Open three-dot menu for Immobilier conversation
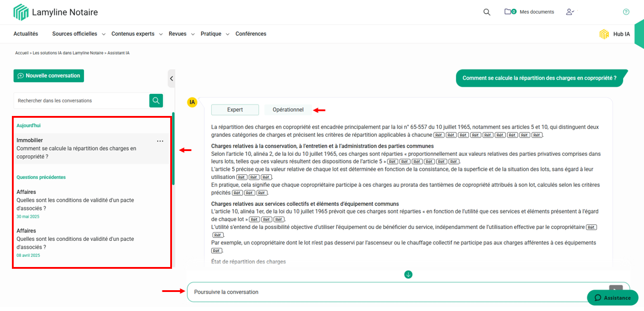This screenshot has height=311, width=644. point(160,141)
